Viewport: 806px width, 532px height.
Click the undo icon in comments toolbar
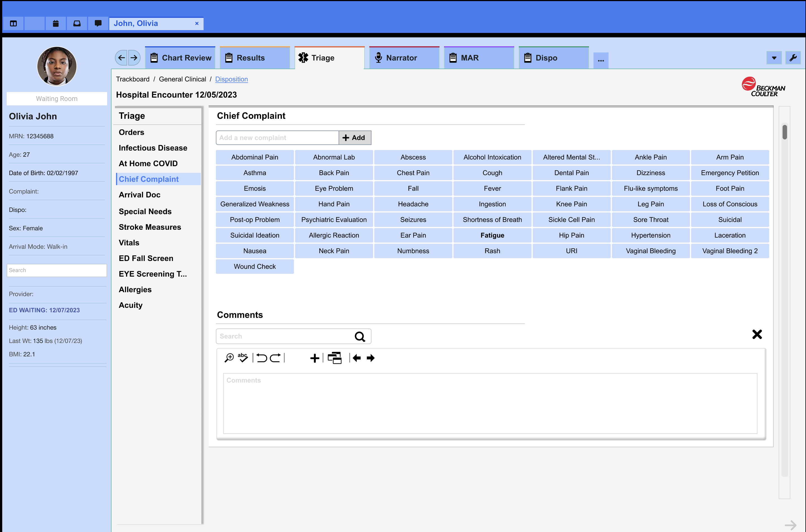[x=262, y=358]
